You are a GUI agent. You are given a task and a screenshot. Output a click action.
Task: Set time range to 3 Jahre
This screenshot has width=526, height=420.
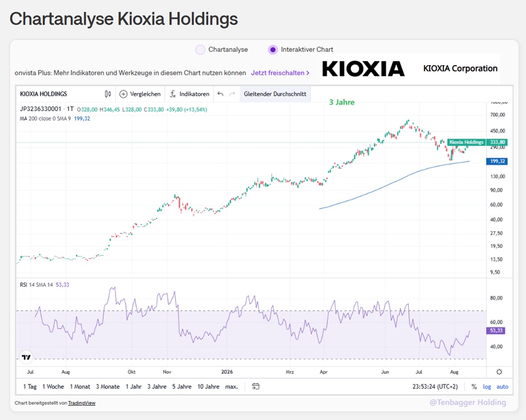click(x=157, y=387)
